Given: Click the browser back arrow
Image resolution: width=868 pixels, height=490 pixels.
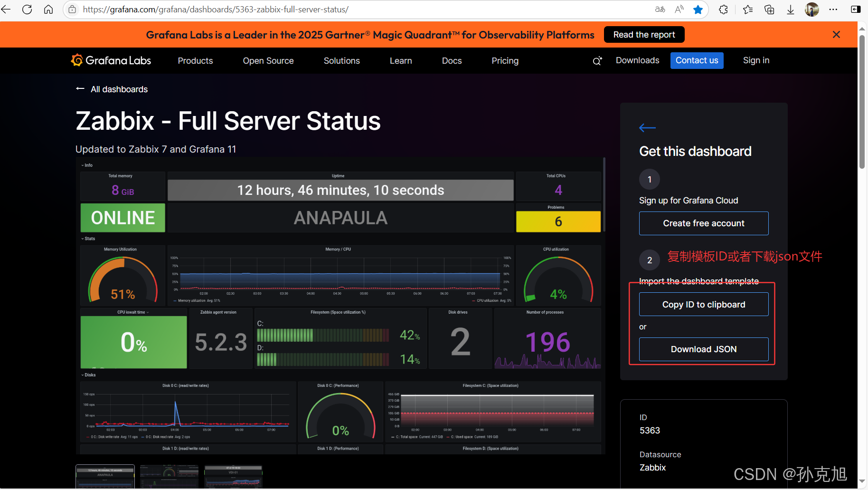Looking at the screenshot, I should coord(6,10).
